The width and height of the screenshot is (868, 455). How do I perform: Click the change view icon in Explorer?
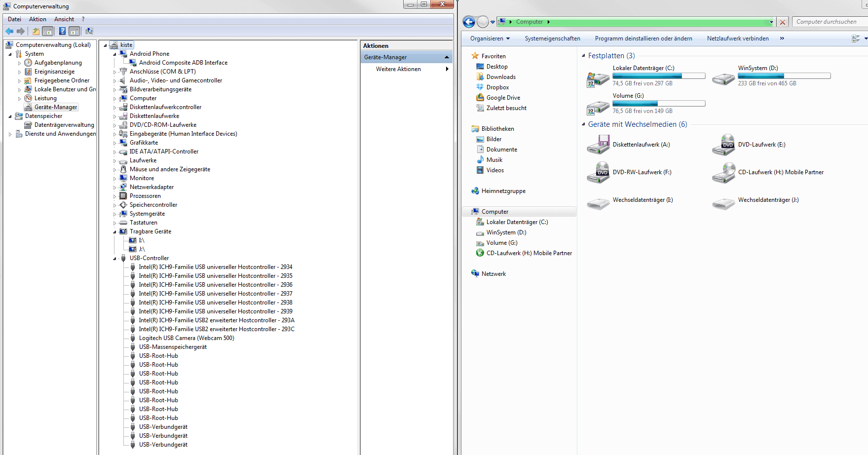click(856, 38)
